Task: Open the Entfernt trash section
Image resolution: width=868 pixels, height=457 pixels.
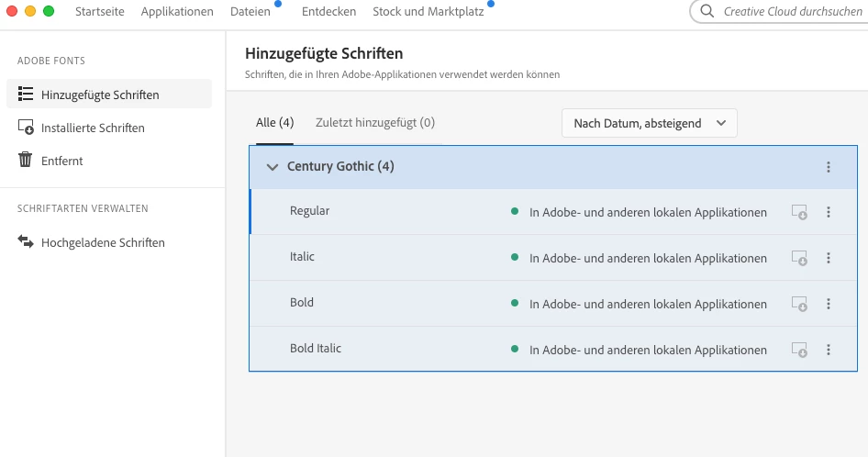Action: 62,161
